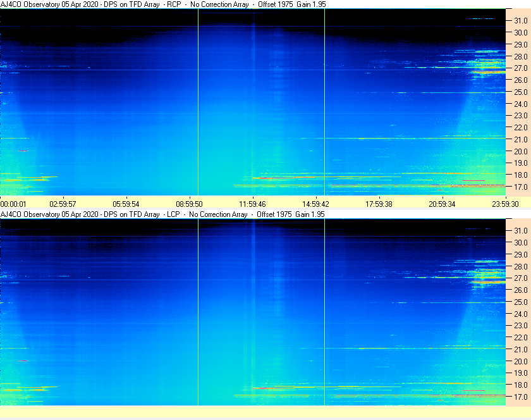Image resolution: width=531 pixels, height=420 pixels.
Task: Click the 21.0 frequency label on LCP axis
Action: click(x=521, y=349)
